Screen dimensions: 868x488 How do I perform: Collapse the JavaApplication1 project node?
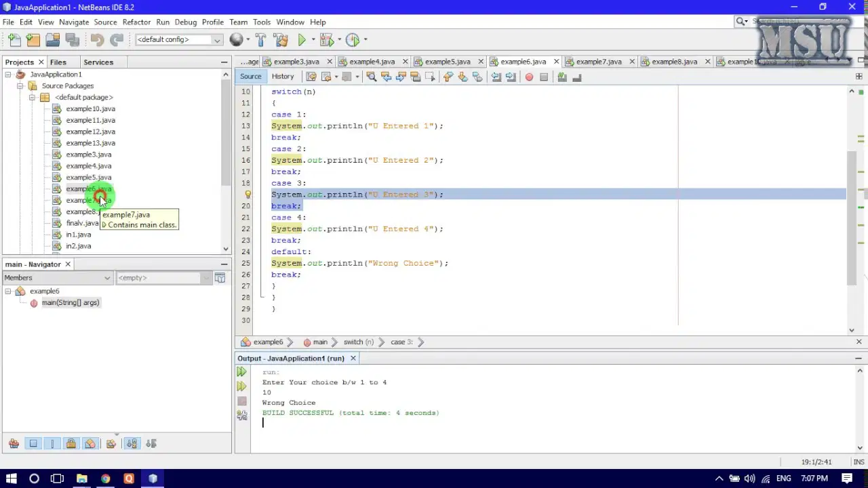[x=8, y=75]
